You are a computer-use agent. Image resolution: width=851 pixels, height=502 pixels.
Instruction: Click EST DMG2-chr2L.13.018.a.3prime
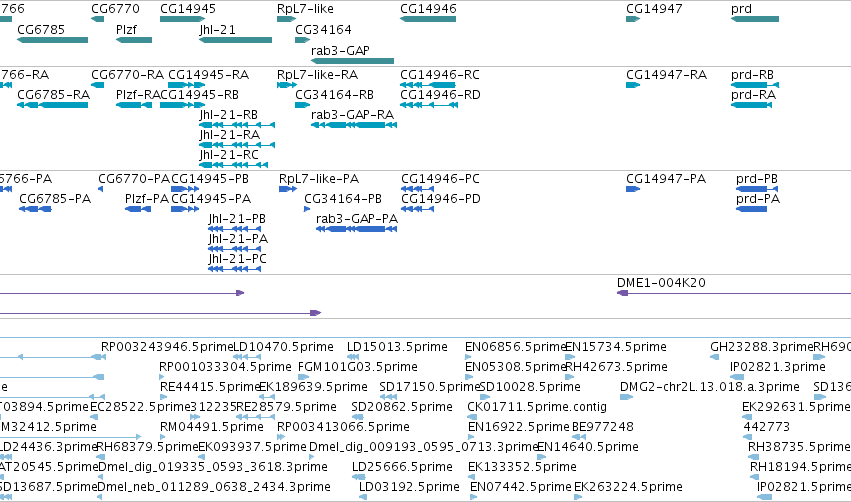point(709,387)
